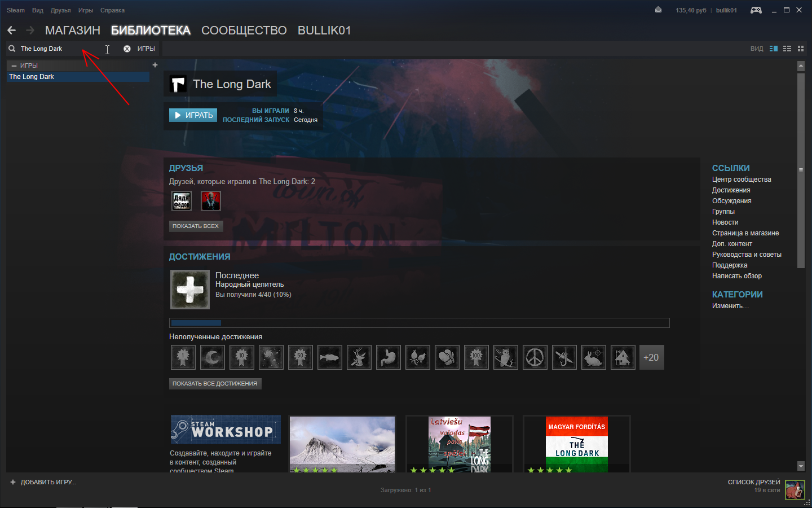The image size is (812, 508).
Task: Click the vertical scrollbar thumb
Action: pos(801,170)
